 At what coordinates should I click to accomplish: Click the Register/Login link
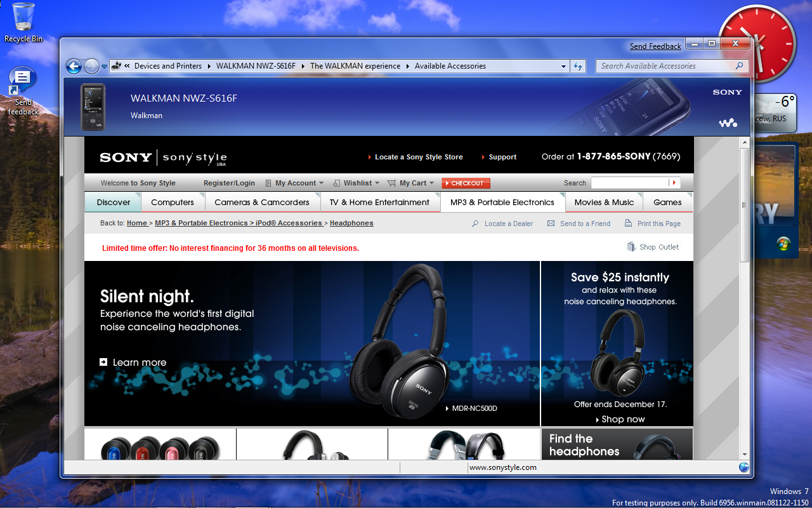pyautogui.click(x=229, y=183)
